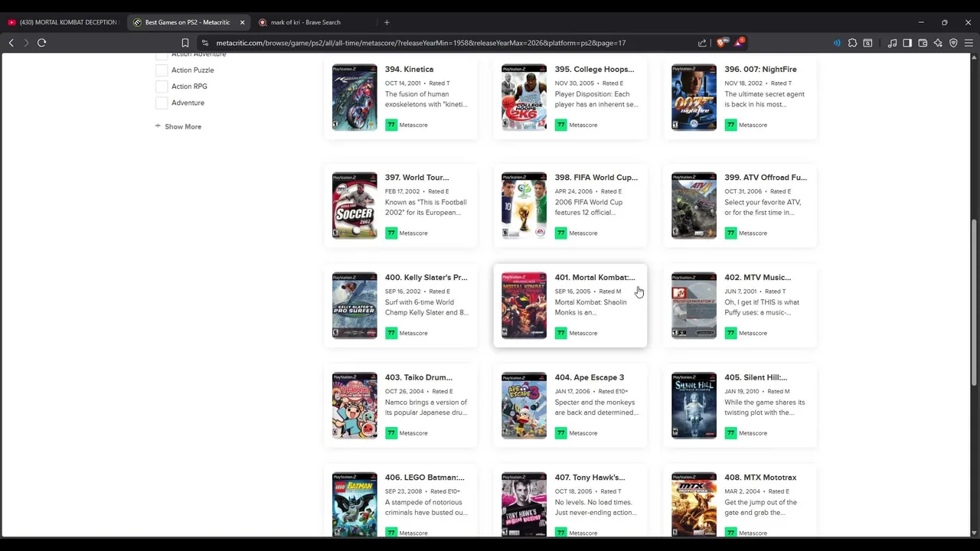Open the 399. ATV Offroad Fu... title

point(766,178)
